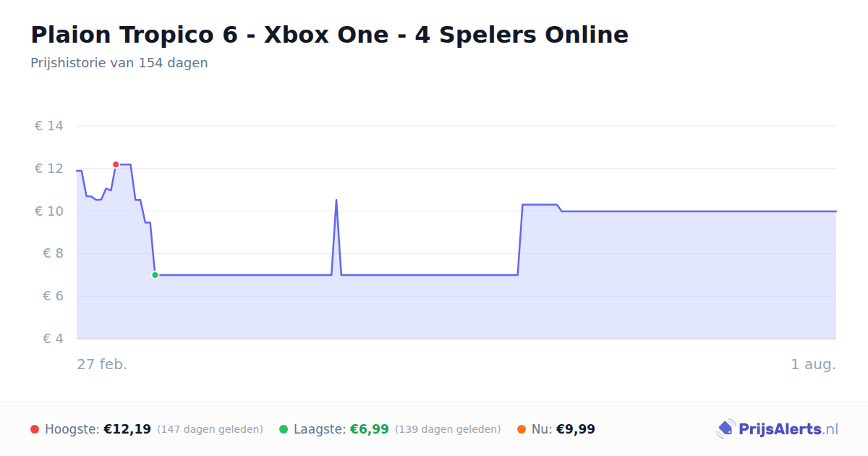Click the green Laagste legend dot
The image size is (868, 456).
pyautogui.click(x=284, y=429)
